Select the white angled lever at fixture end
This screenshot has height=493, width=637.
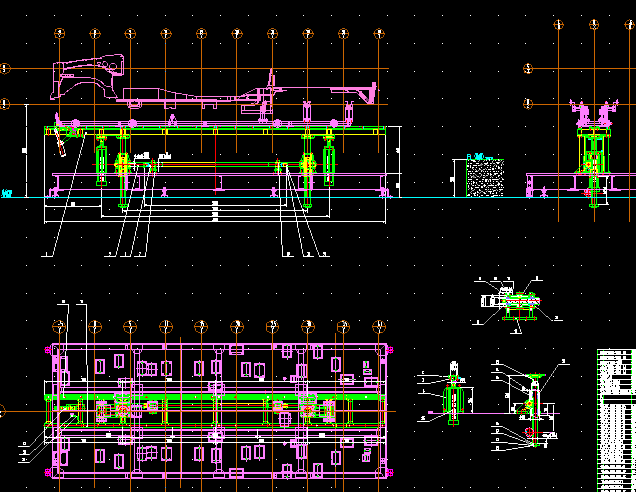pos(60,142)
